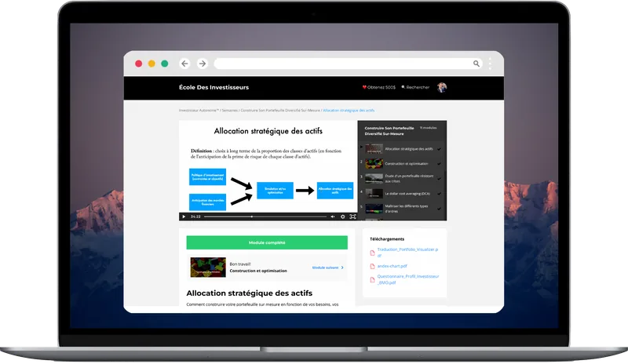The image size is (628, 364).
Task: Click thumbnail of Construction et optimisation in playlist
Action: (374, 163)
